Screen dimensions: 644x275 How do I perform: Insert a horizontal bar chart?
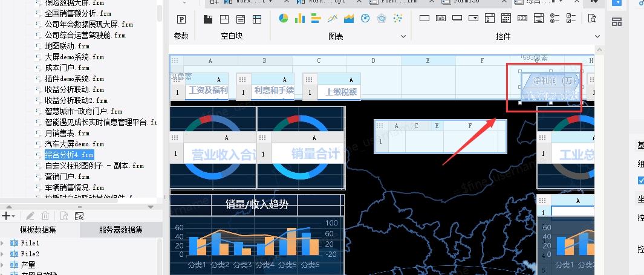point(316,18)
